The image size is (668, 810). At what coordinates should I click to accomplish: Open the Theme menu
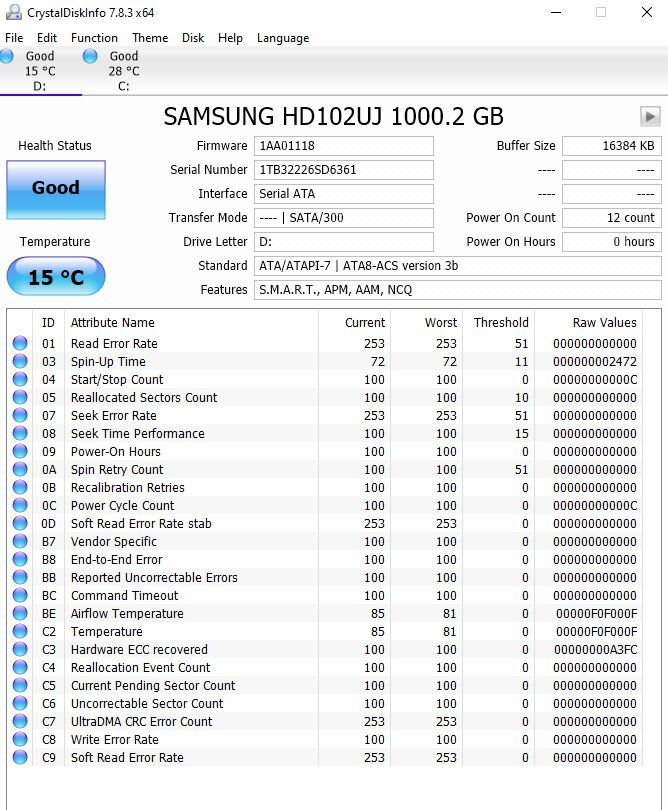pyautogui.click(x=150, y=38)
